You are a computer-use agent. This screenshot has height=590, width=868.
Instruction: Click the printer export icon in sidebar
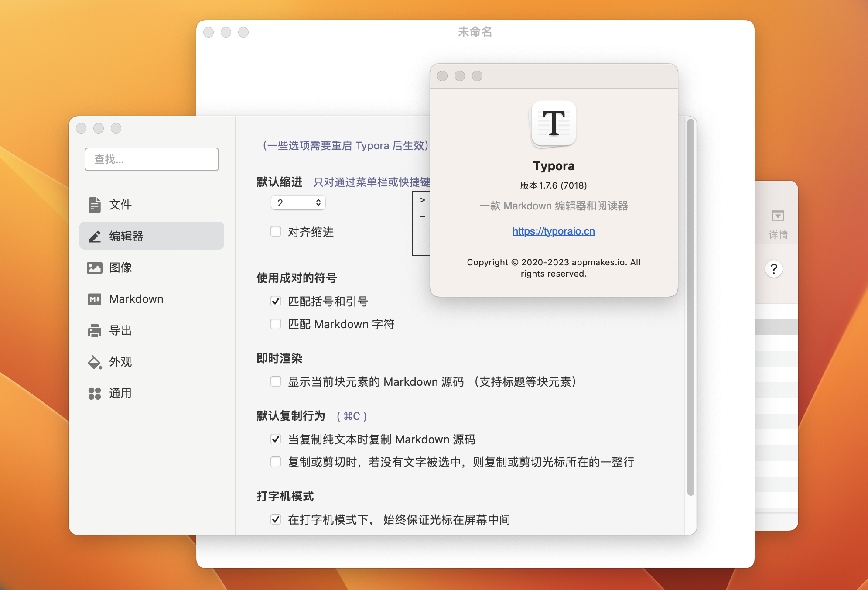pos(95,330)
